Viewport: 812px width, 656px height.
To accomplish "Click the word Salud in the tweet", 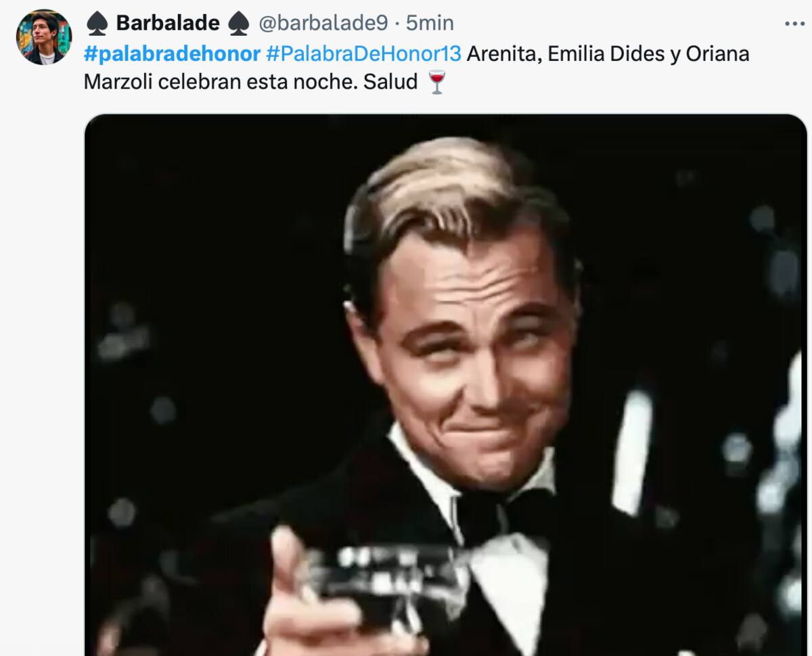I will [390, 82].
